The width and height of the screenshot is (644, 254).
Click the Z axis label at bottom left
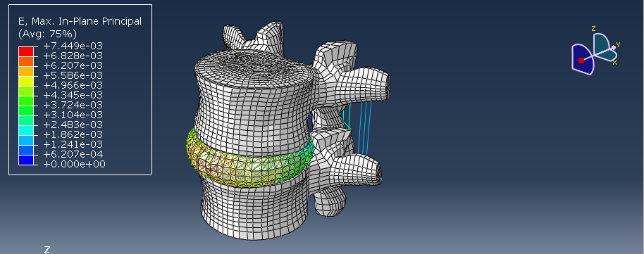47,250
